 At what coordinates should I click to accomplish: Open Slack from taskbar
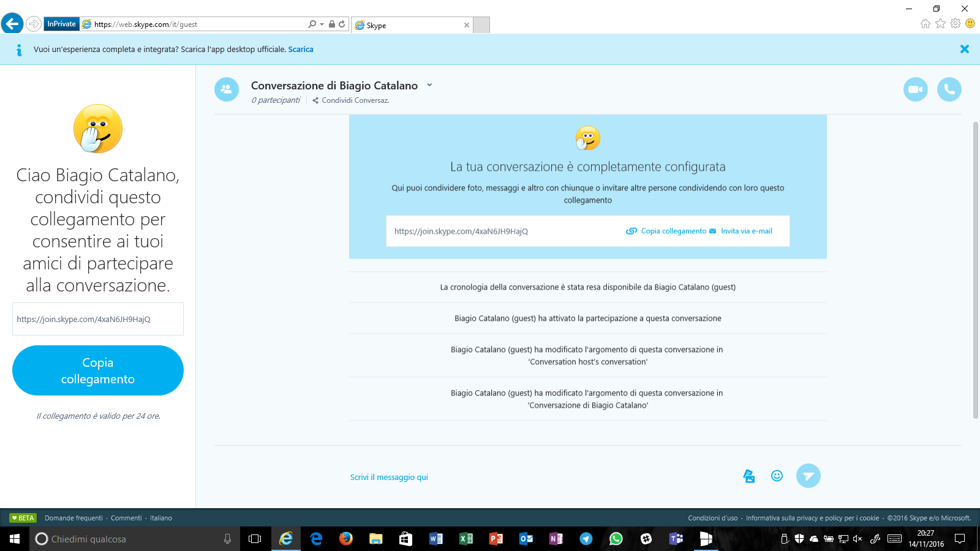pyautogui.click(x=646, y=539)
